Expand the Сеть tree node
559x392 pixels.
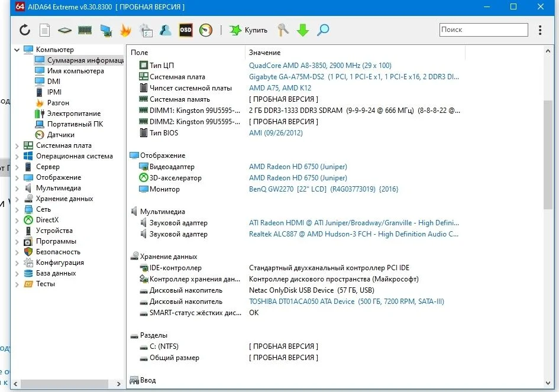point(17,209)
